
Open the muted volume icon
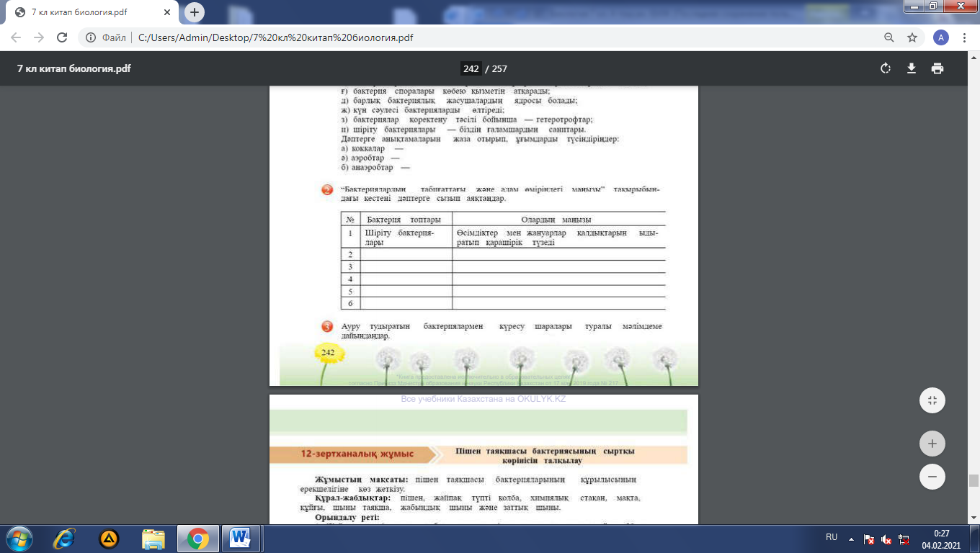886,539
